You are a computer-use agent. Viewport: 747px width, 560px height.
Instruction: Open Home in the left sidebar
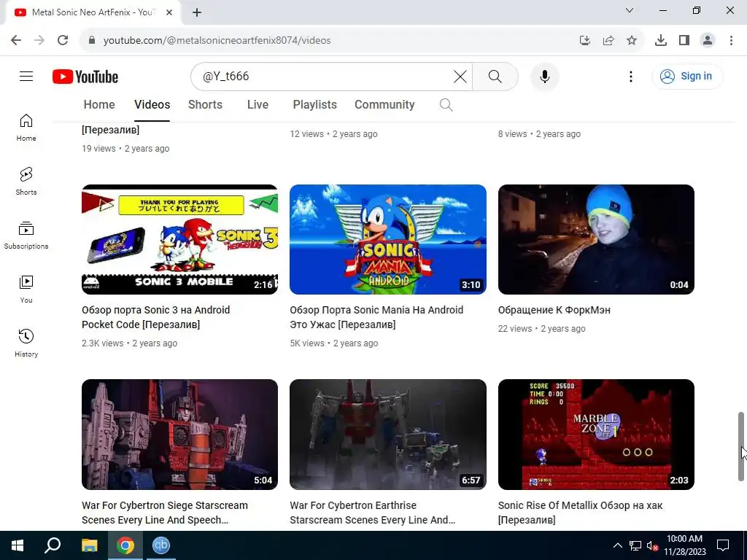tap(26, 127)
